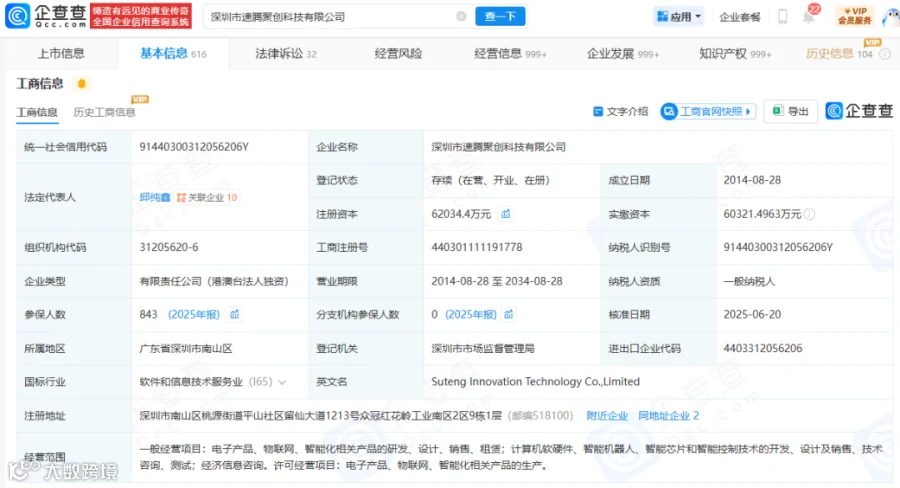Click the orange alert bell beside 工商信息

point(82,84)
